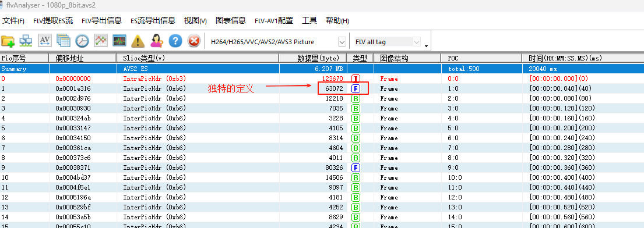Expand the toolbar overflow arrow

(x=426, y=46)
